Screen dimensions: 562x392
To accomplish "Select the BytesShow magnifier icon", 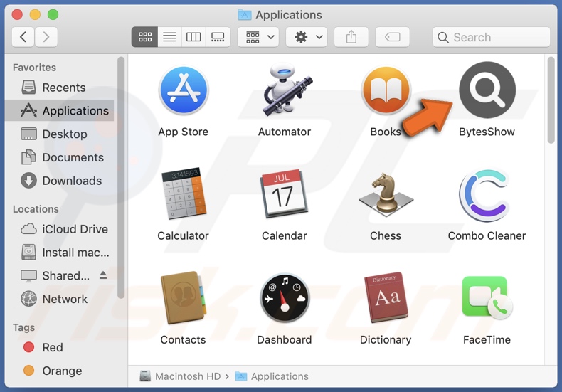I will tap(487, 90).
